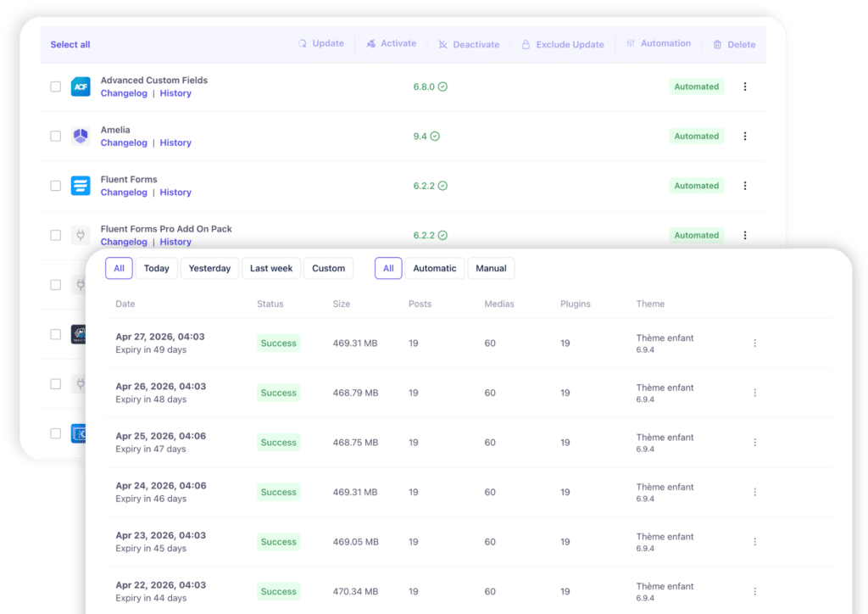868x614 pixels.
Task: Open options for Apr 24 backup
Action: (755, 492)
